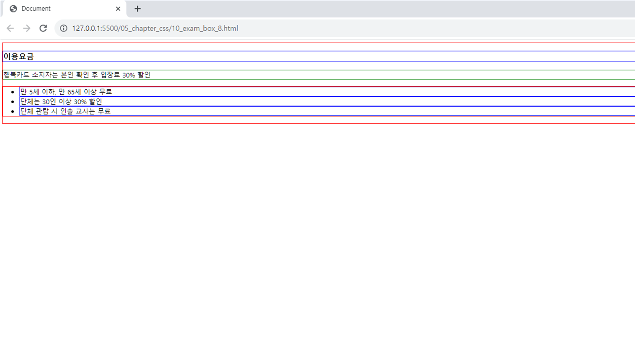The width and height of the screenshot is (635, 364).
Task: Select the Document tab title
Action: tap(36, 9)
